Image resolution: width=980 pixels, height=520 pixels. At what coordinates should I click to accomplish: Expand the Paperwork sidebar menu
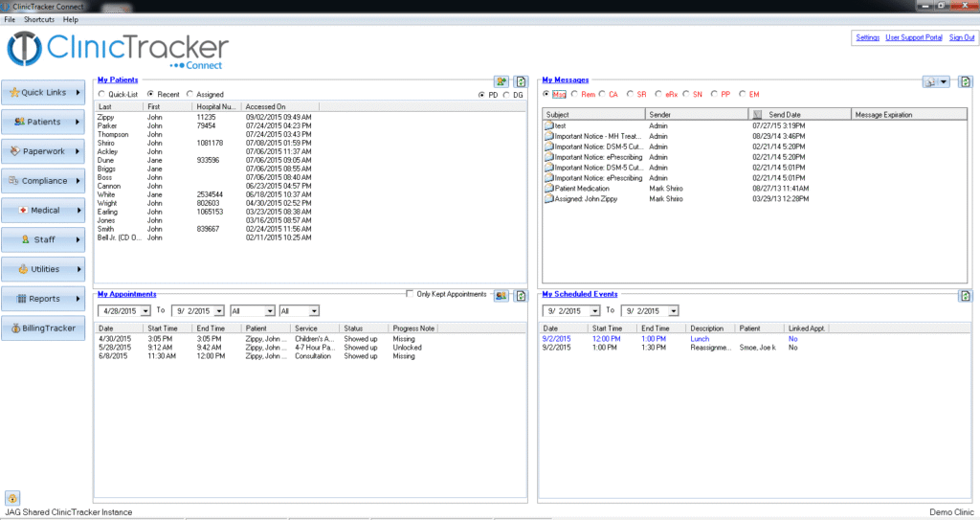pyautogui.click(x=43, y=150)
